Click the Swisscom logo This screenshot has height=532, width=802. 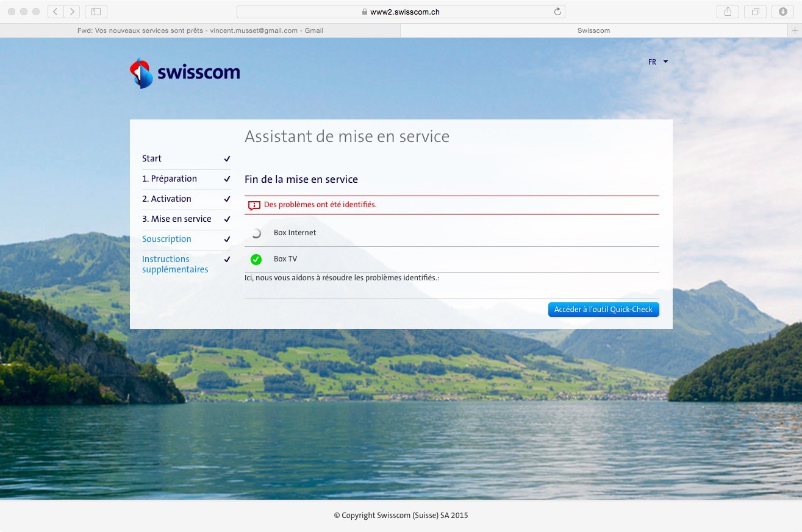185,73
